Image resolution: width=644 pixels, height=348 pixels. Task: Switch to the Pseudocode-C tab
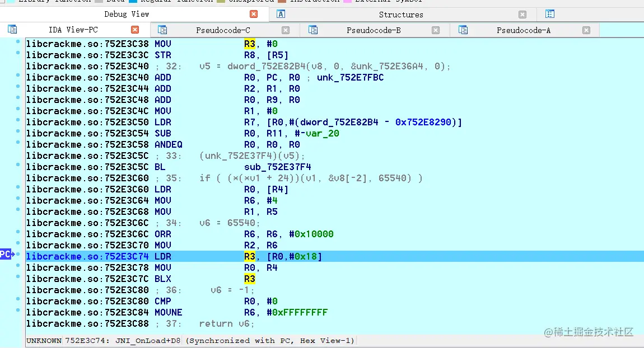223,30
